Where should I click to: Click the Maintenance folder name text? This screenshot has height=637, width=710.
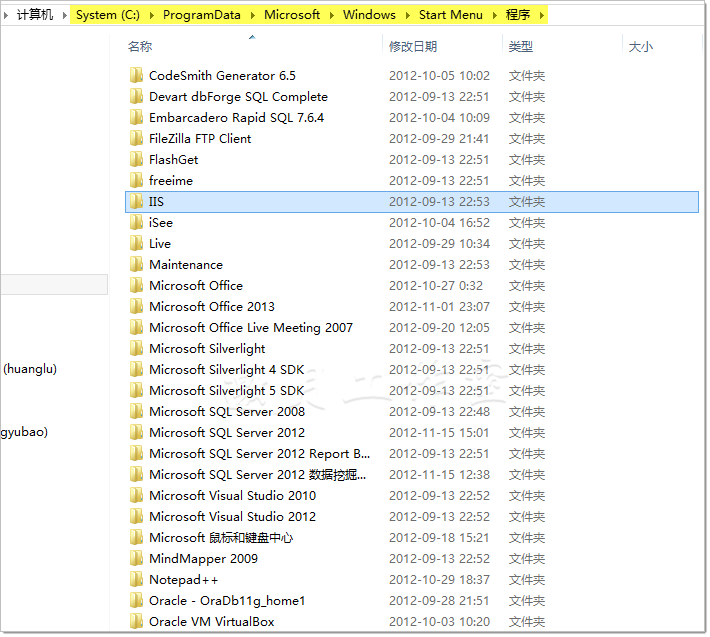(x=186, y=264)
